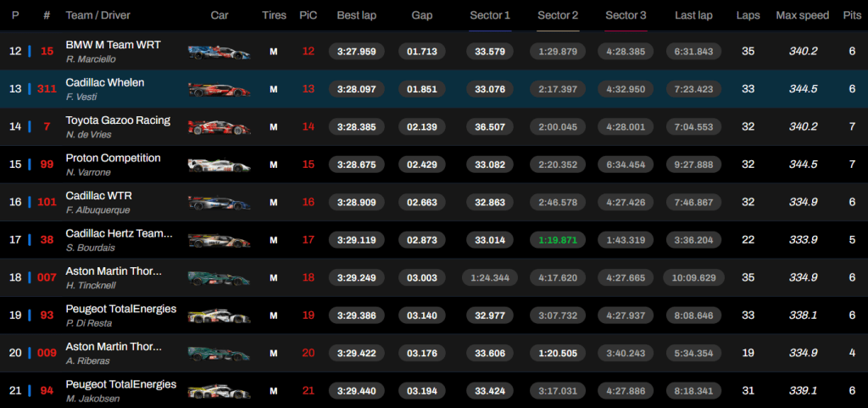Image resolution: width=868 pixels, height=408 pixels.
Task: Click the car image in A. Riberas's row
Action: tap(220, 354)
